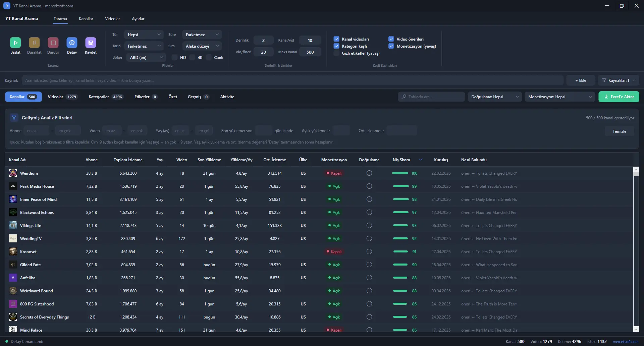Click the Temizle filter button
The image size is (644, 346).
tap(619, 131)
